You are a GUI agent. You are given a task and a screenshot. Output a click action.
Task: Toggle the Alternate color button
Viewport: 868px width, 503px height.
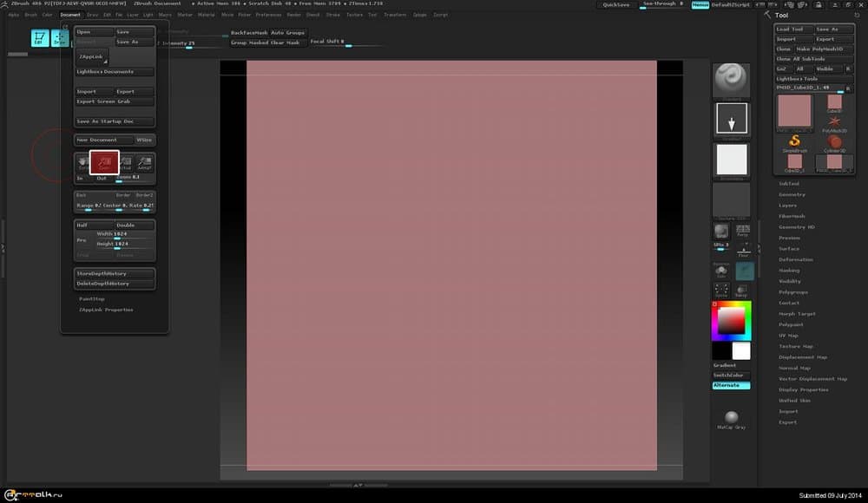(731, 385)
